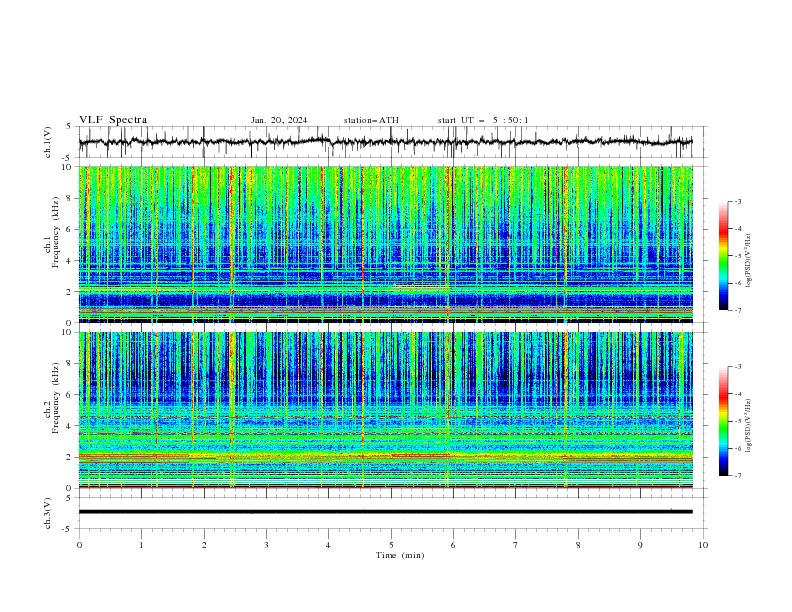Screen dimensions: 792x612
Task: Click the "ch.1(V)" waveform axis label
Action: 48,142
